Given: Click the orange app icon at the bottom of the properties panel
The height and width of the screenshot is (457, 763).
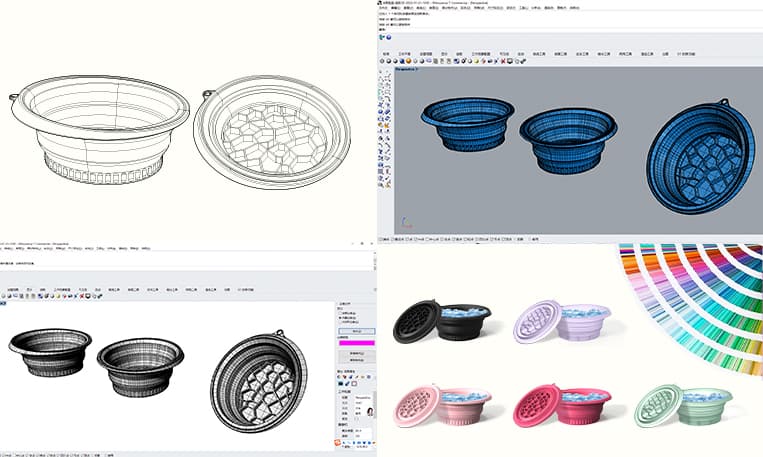Looking at the screenshot, I should coord(337,443).
